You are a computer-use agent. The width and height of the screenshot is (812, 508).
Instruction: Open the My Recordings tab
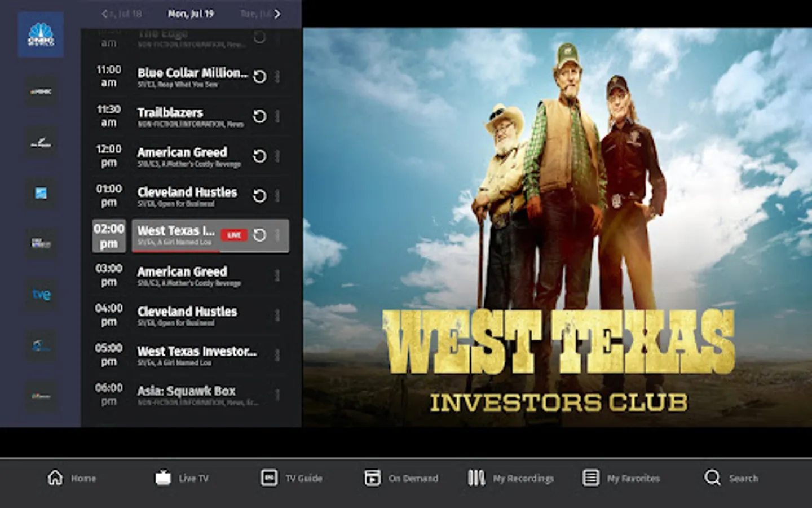tap(511, 478)
